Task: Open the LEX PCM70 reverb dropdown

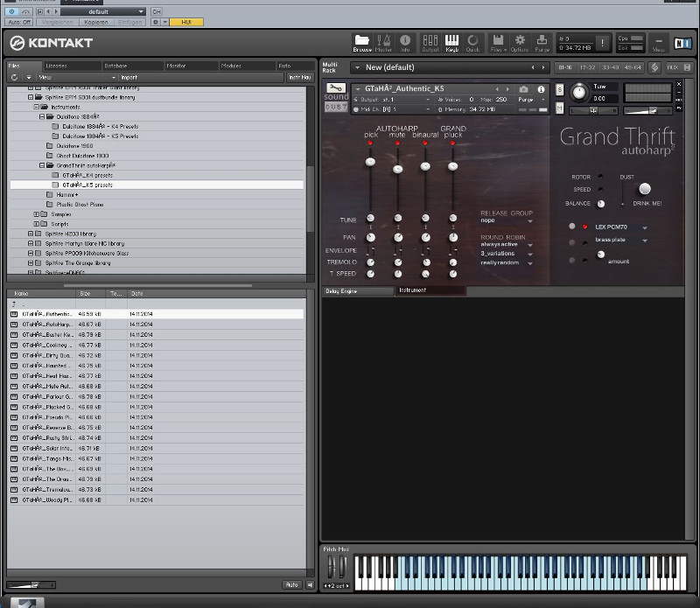Action: click(621, 227)
